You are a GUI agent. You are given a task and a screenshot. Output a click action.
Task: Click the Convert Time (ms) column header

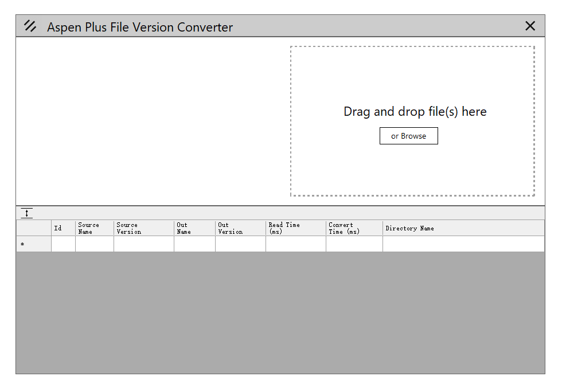(x=354, y=228)
